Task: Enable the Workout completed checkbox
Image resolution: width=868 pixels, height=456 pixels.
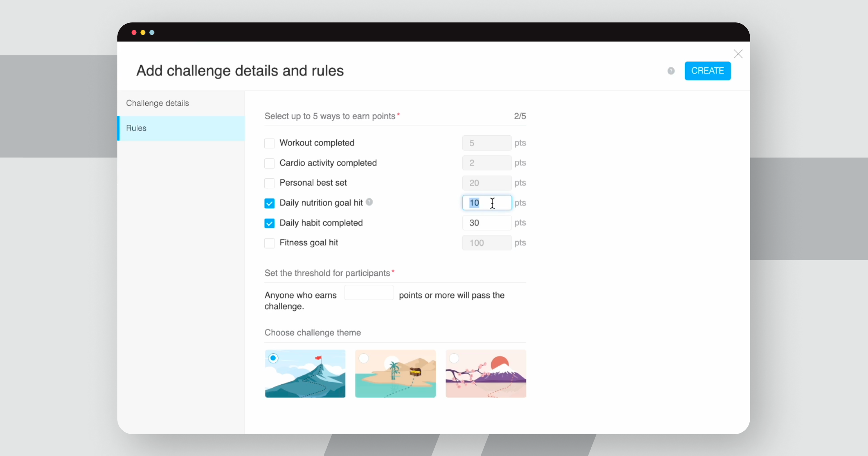Action: (269, 143)
